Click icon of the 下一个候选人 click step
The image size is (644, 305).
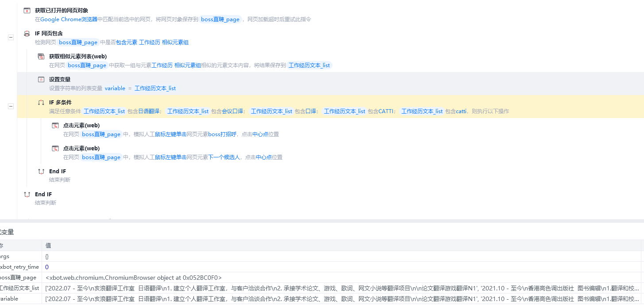point(55,149)
